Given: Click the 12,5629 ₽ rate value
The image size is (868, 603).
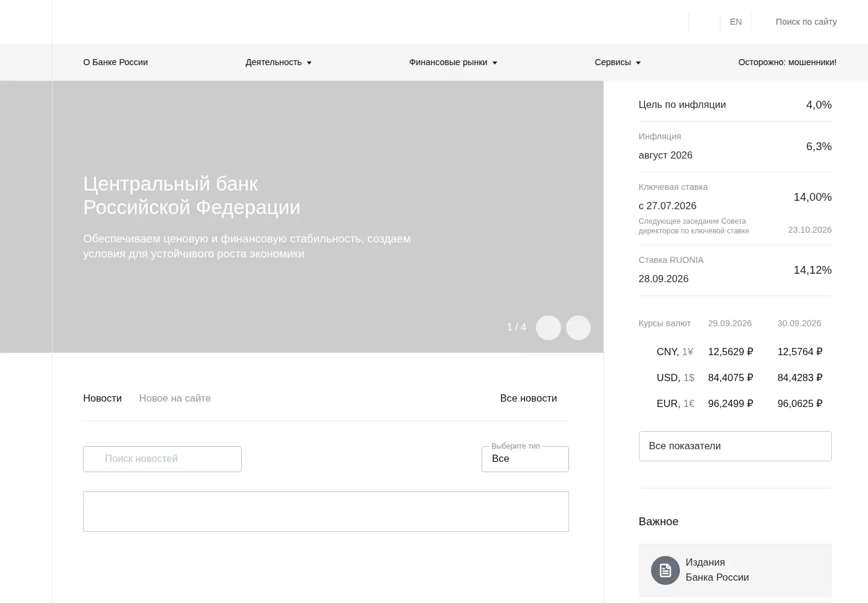Looking at the screenshot, I should coord(731,352).
